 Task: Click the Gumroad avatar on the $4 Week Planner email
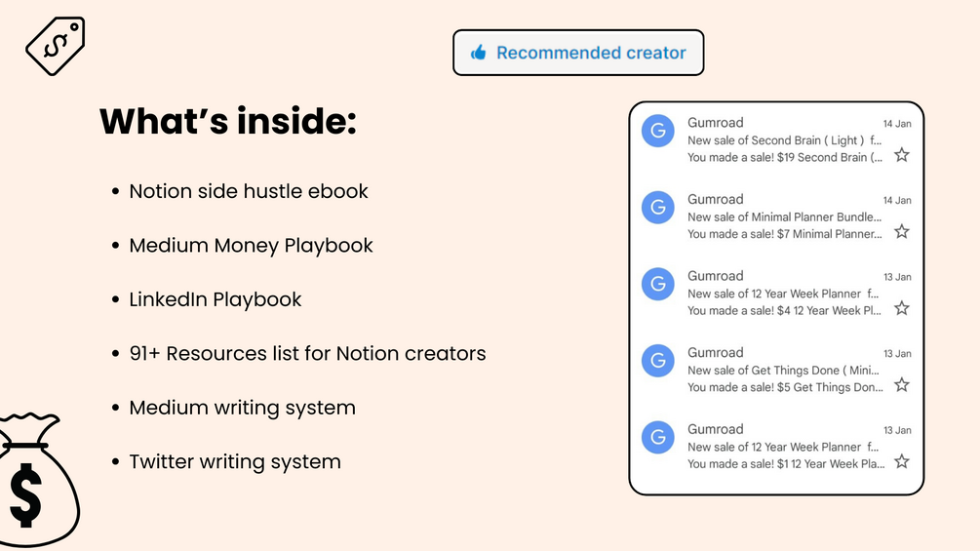pos(658,284)
